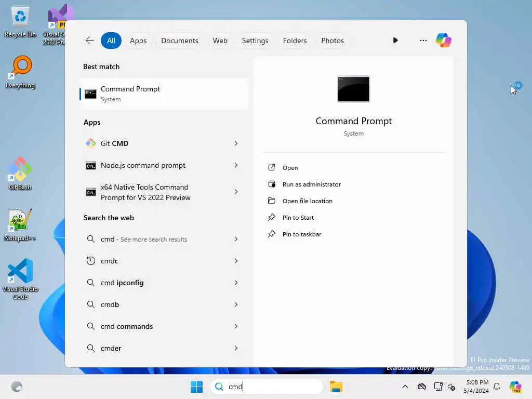Click the network status icon in tray
The image size is (532, 399).
pos(438,387)
